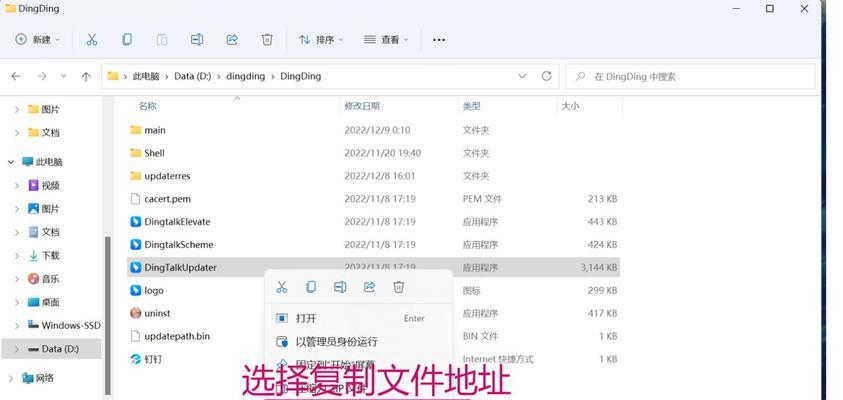Click the navigation pane vertical scrollbar
The height and width of the screenshot is (400, 843).
(108, 315)
